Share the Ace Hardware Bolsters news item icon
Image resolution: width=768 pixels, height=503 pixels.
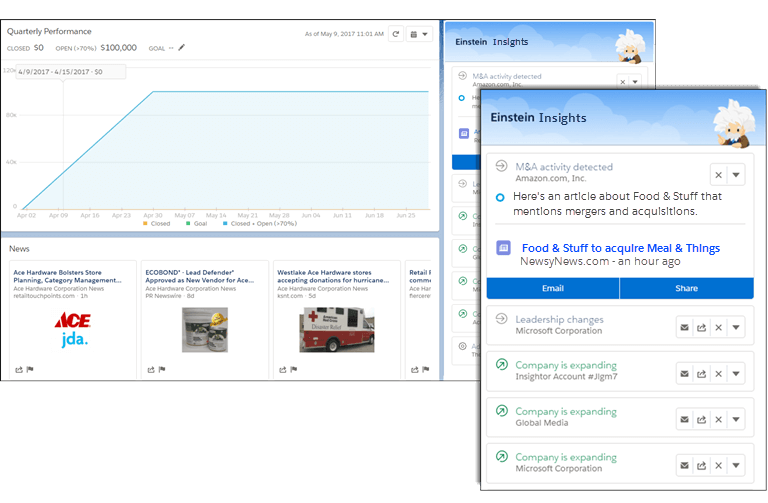[18, 369]
